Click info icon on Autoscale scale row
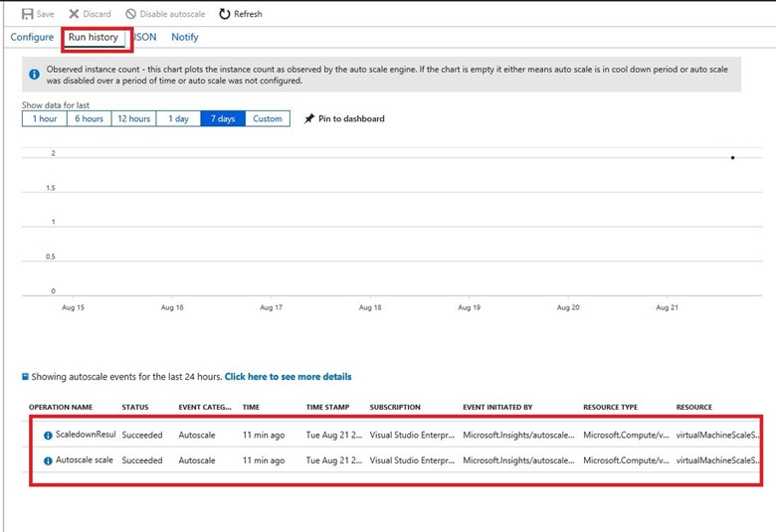 pos(48,461)
